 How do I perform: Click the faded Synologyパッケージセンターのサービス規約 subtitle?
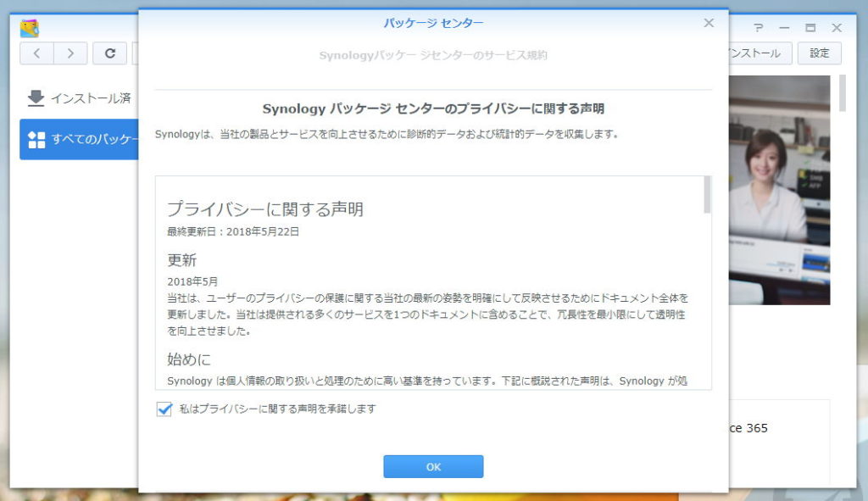tap(433, 55)
